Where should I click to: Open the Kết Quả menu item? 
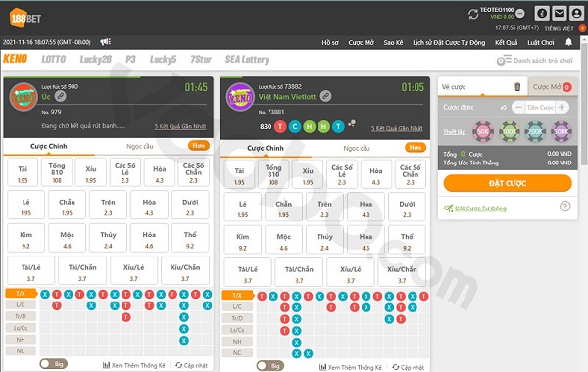click(507, 43)
